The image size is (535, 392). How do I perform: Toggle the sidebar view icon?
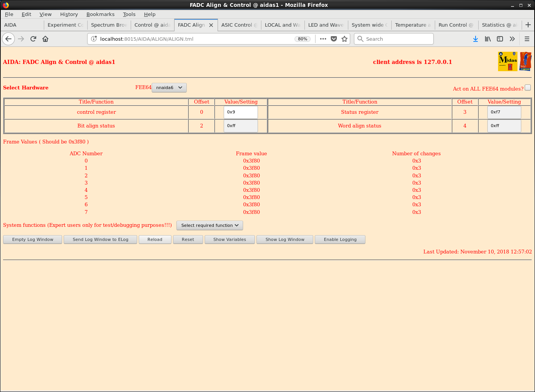(x=500, y=39)
